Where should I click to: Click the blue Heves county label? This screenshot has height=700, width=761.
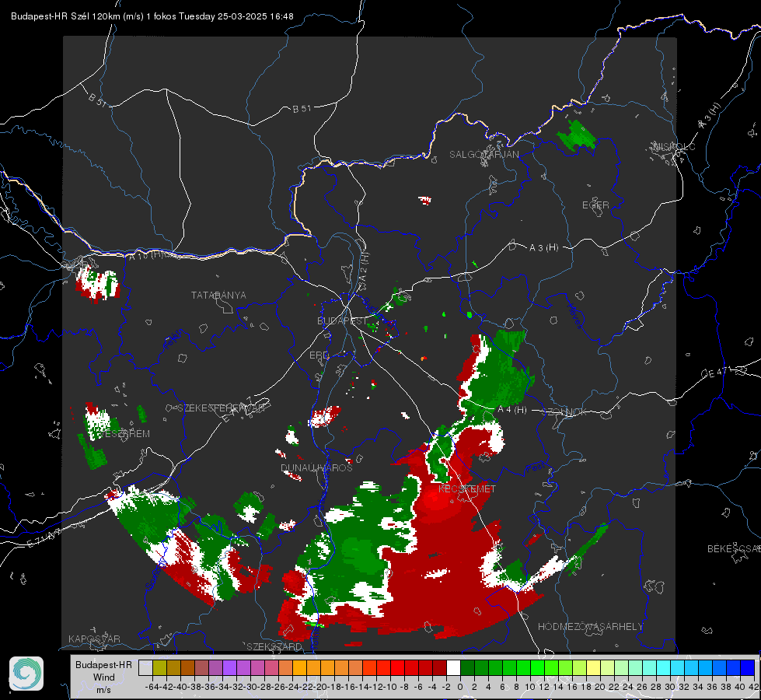point(574,316)
